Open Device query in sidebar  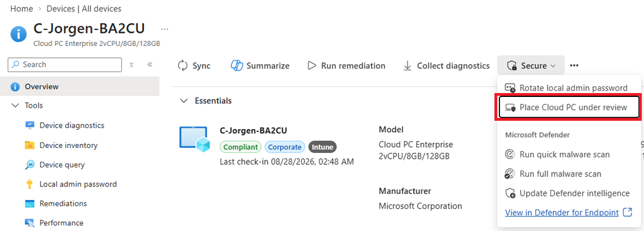click(x=62, y=165)
